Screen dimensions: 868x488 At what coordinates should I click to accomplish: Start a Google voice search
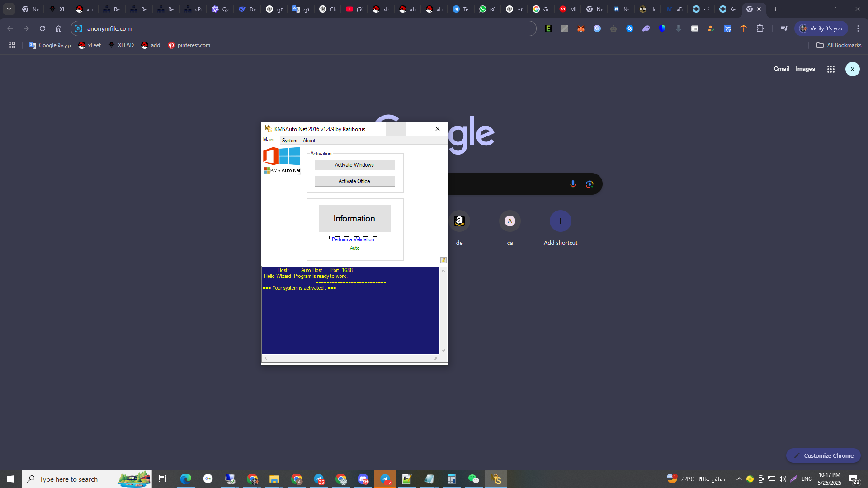point(573,184)
